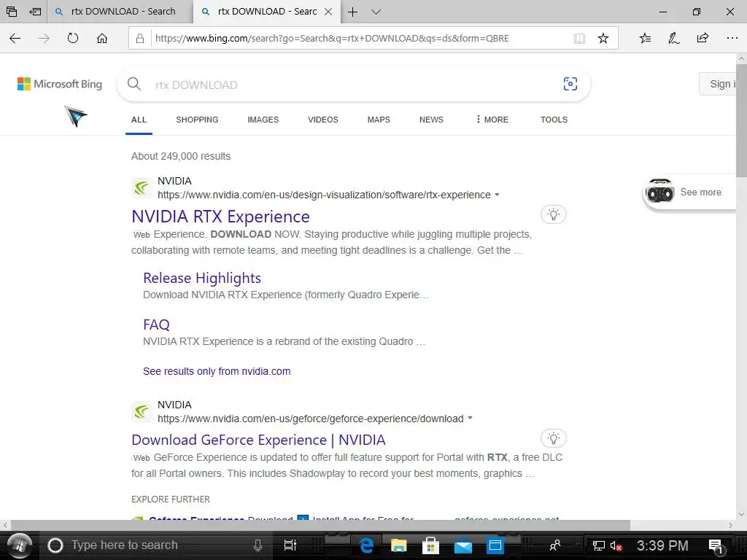
Task: Click the search magnifier icon
Action: 134,84
